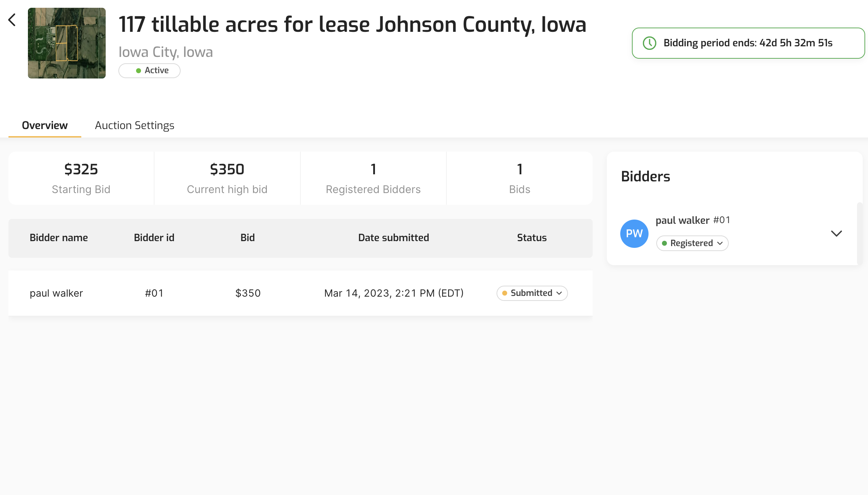Click the clock icon beside bidding period

tap(649, 43)
